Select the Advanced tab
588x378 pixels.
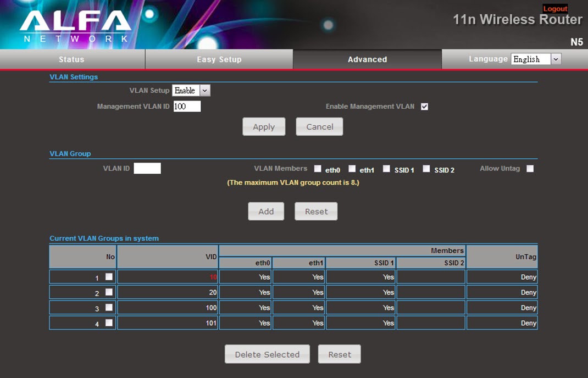tap(367, 59)
